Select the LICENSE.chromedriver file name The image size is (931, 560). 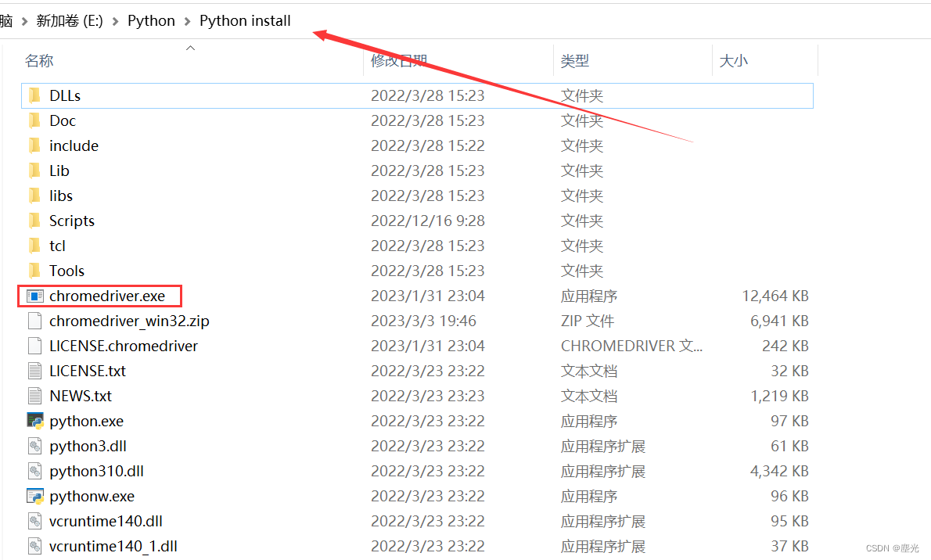124,346
